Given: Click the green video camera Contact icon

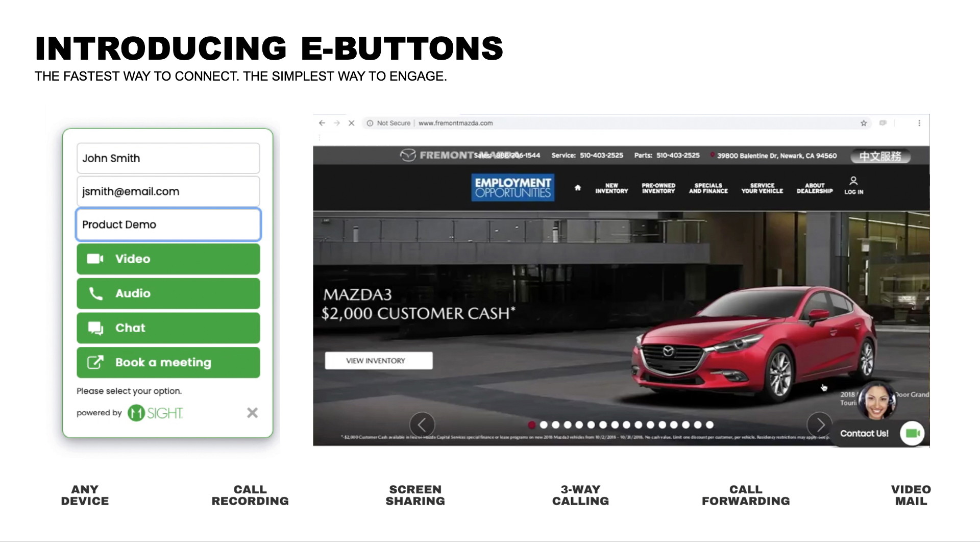Looking at the screenshot, I should click(x=912, y=433).
